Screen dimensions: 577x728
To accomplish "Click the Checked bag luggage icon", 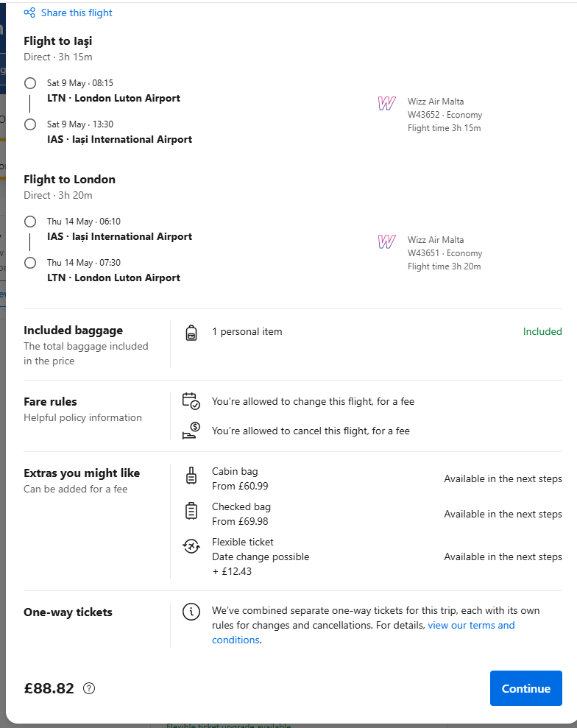I will point(191,511).
